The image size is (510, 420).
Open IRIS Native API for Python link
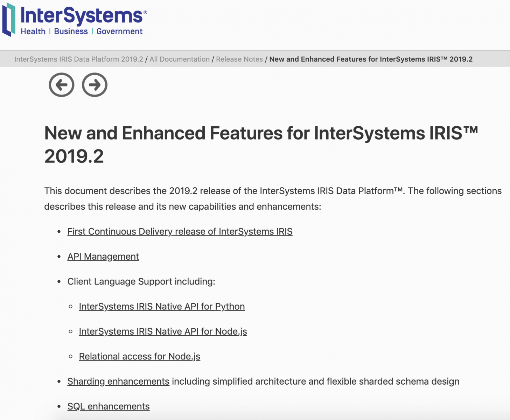(162, 307)
